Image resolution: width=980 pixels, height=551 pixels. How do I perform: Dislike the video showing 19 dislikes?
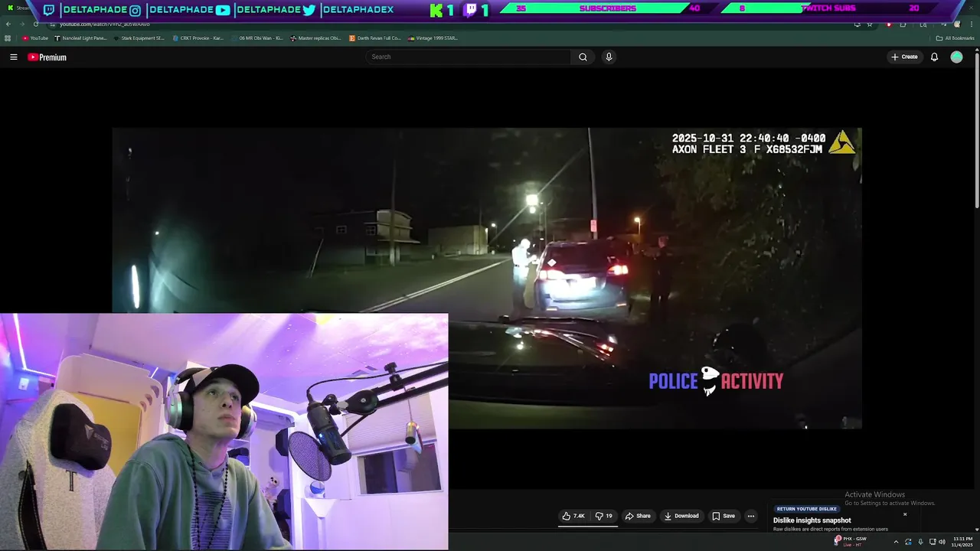coord(604,516)
